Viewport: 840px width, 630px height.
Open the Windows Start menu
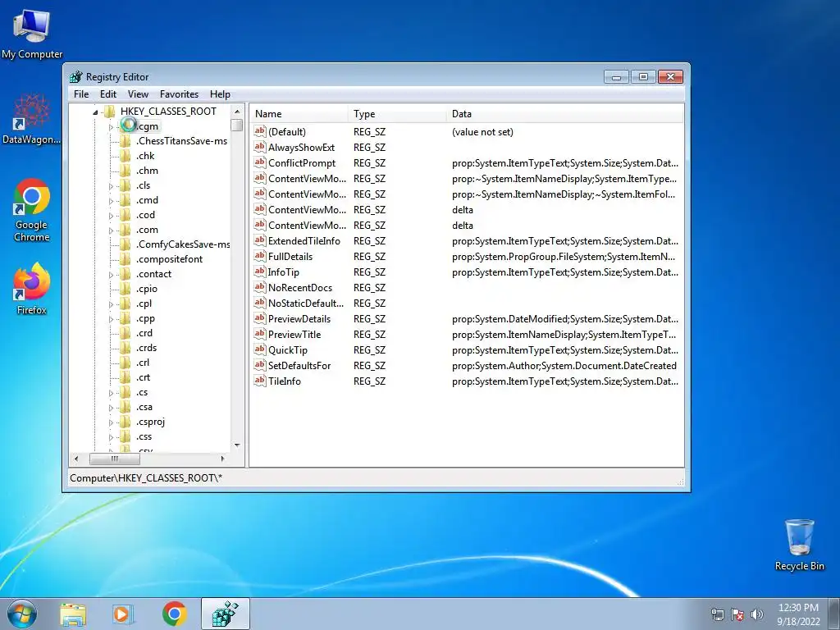click(22, 614)
